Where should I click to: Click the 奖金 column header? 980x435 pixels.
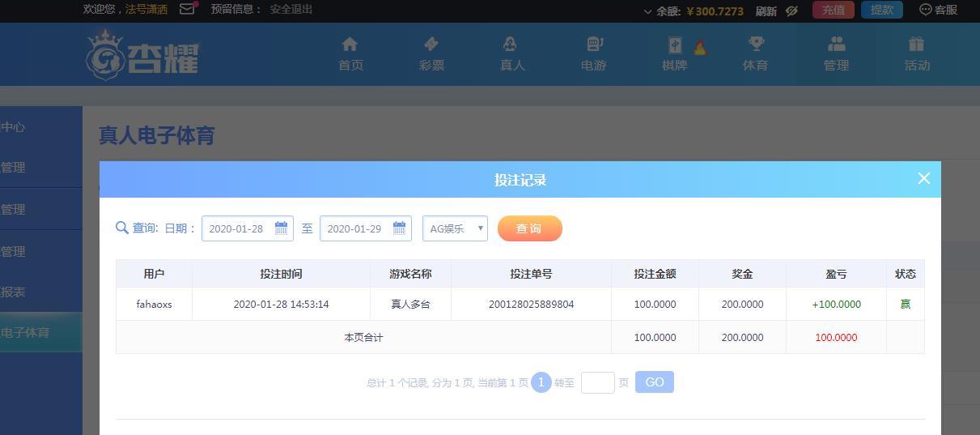pos(742,274)
